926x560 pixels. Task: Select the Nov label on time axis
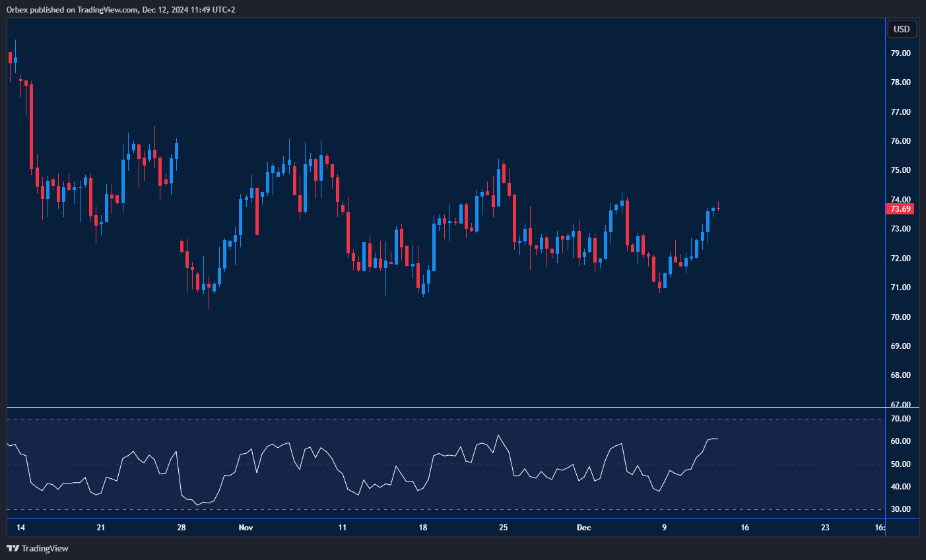(x=246, y=528)
